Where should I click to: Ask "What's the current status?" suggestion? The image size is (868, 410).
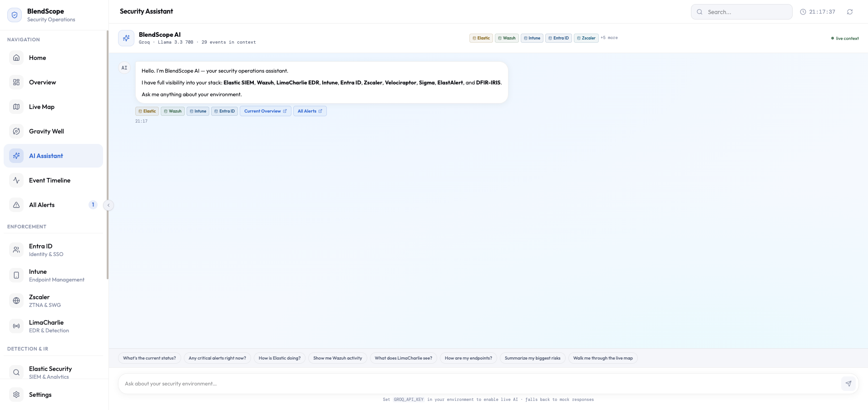(x=149, y=358)
